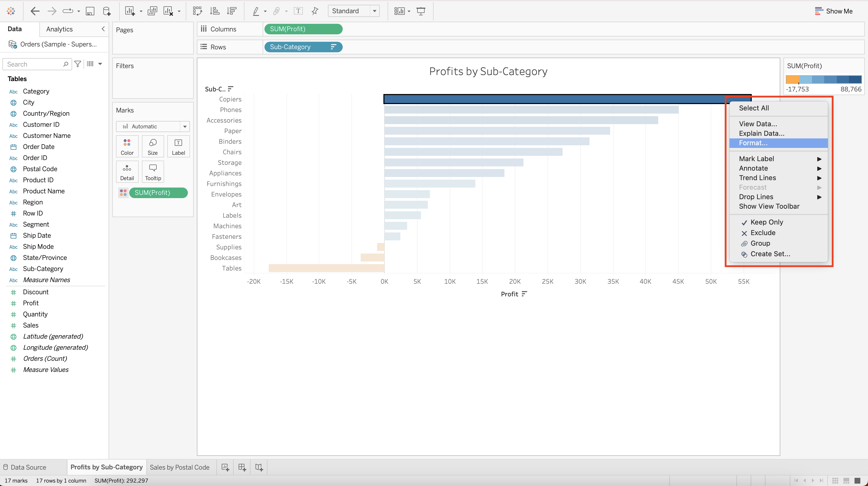Open the Sales by Postal Code sheet
The height and width of the screenshot is (486, 868).
(180, 467)
